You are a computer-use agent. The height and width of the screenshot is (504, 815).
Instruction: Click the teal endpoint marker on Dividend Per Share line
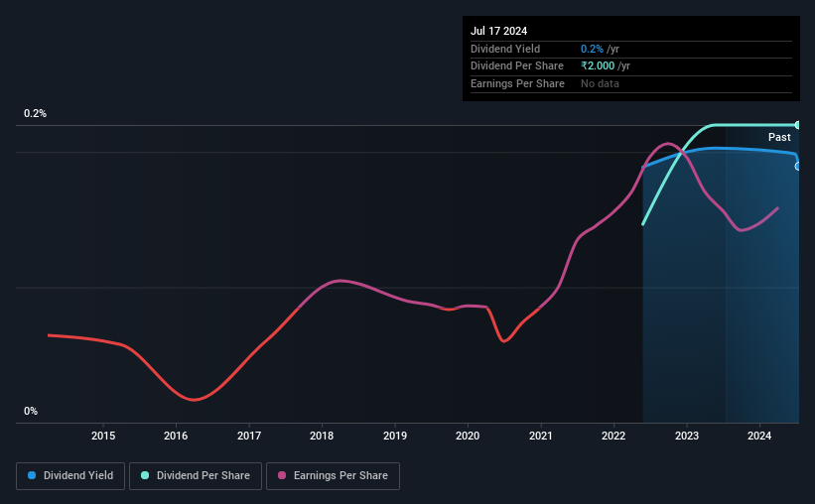click(797, 125)
